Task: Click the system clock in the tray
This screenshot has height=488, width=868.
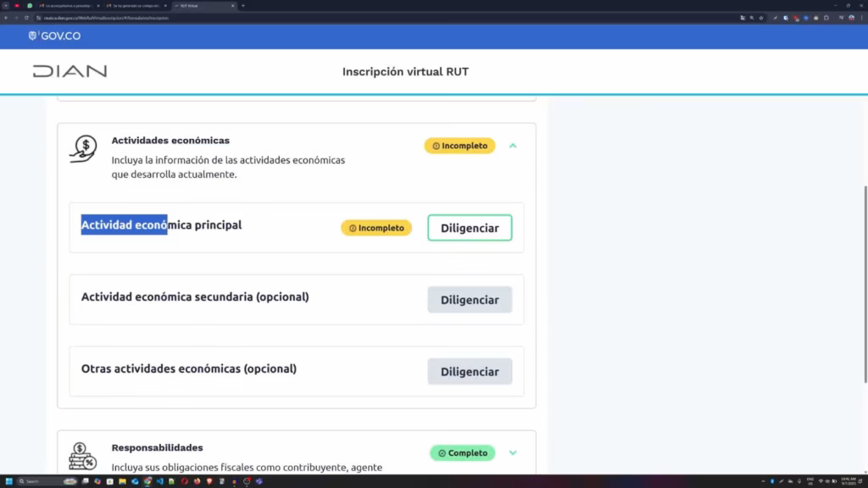Action: pyautogui.click(x=848, y=481)
